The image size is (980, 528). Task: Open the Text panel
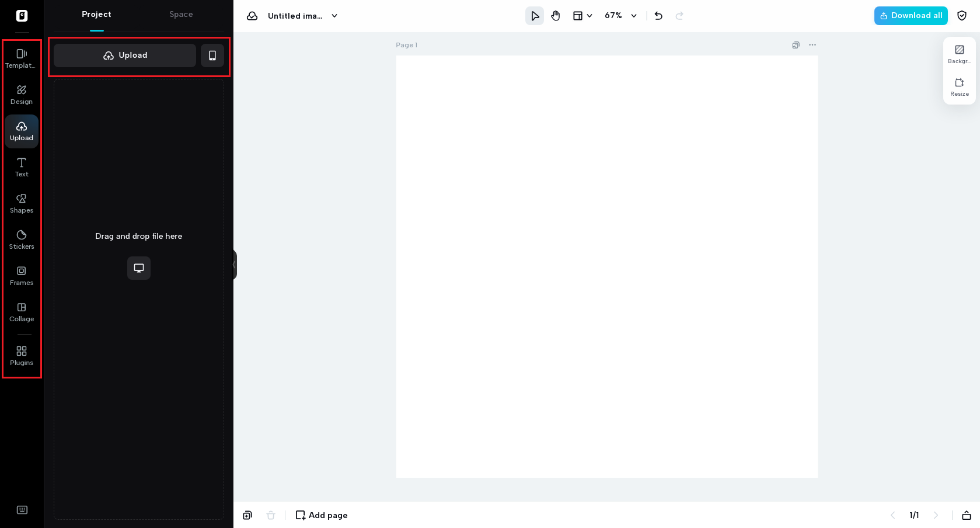point(21,167)
